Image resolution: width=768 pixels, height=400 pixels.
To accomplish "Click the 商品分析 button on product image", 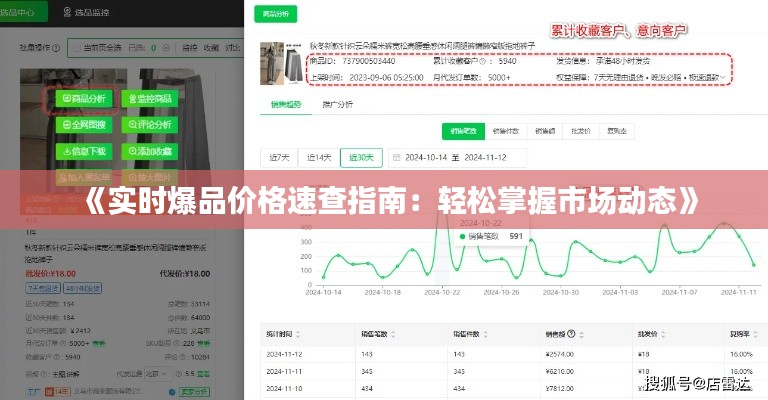I will coord(82,99).
